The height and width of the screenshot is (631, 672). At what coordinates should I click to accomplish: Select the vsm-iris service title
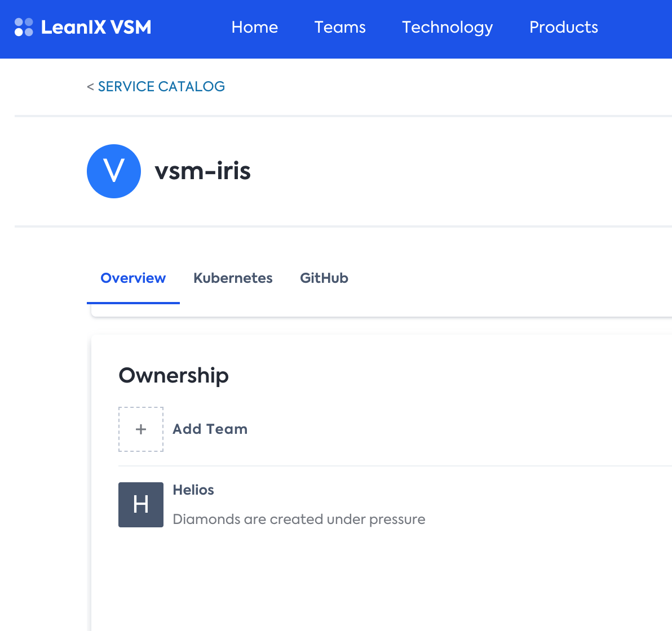(203, 171)
